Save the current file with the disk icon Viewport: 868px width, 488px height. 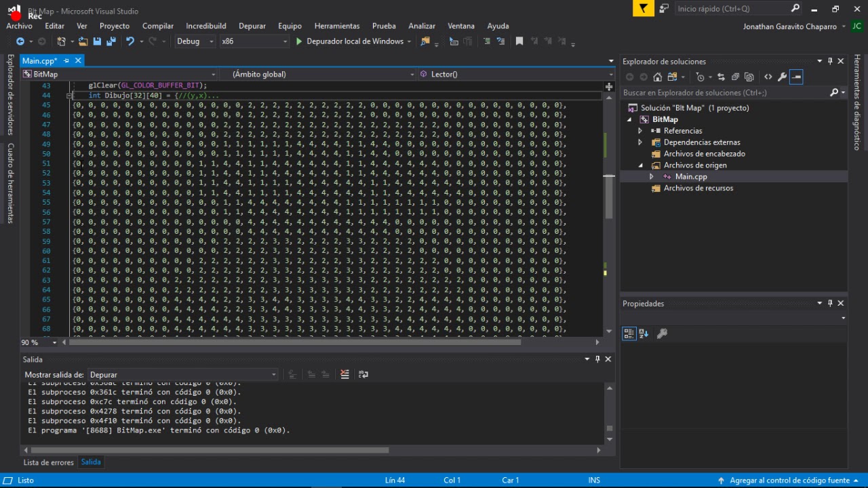tap(97, 41)
